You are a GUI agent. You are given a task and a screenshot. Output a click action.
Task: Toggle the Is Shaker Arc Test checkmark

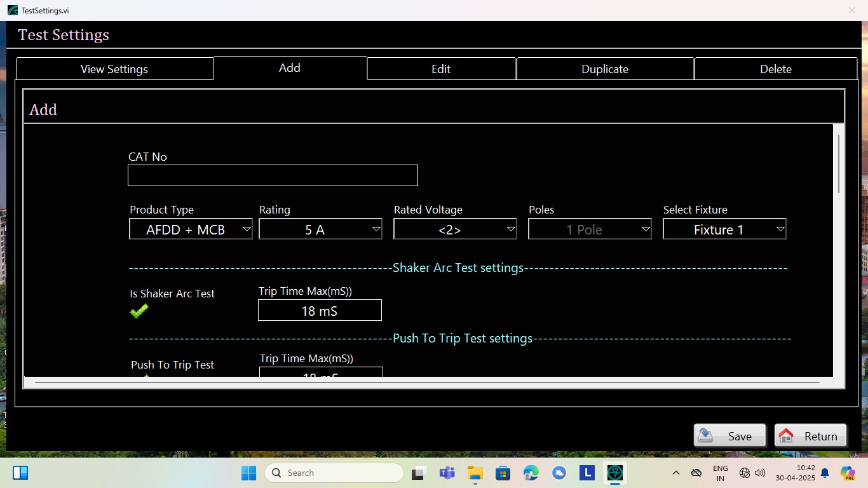[139, 311]
